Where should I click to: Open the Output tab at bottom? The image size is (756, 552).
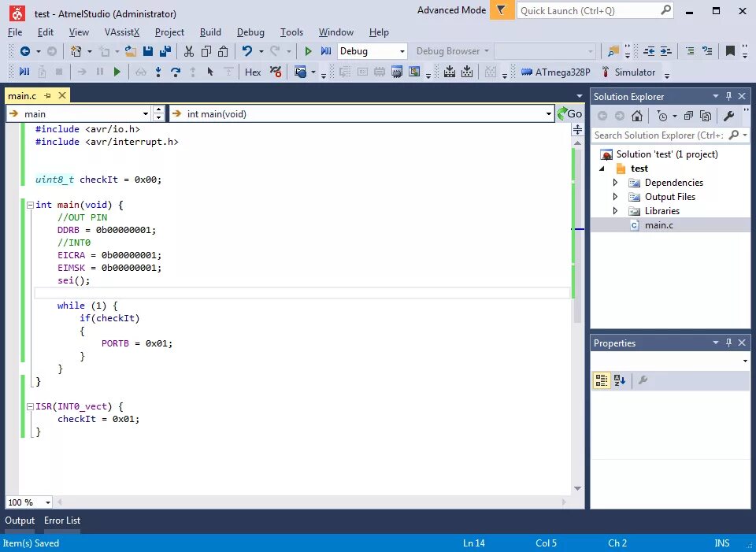click(20, 521)
